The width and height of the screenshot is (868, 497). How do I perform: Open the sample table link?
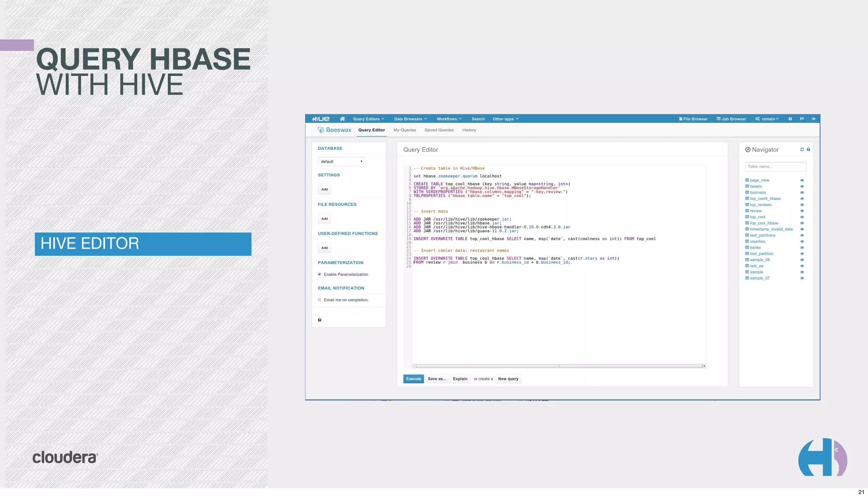point(757,272)
